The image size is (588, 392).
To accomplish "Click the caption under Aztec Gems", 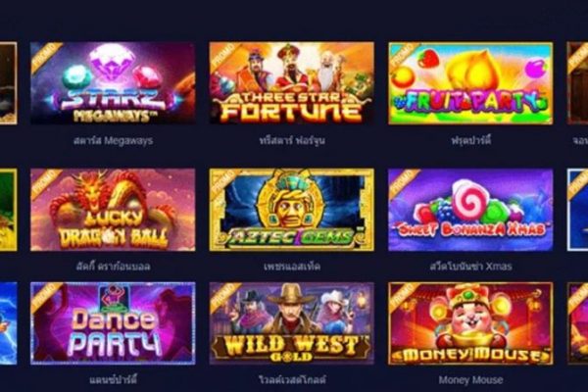I will tap(292, 267).
